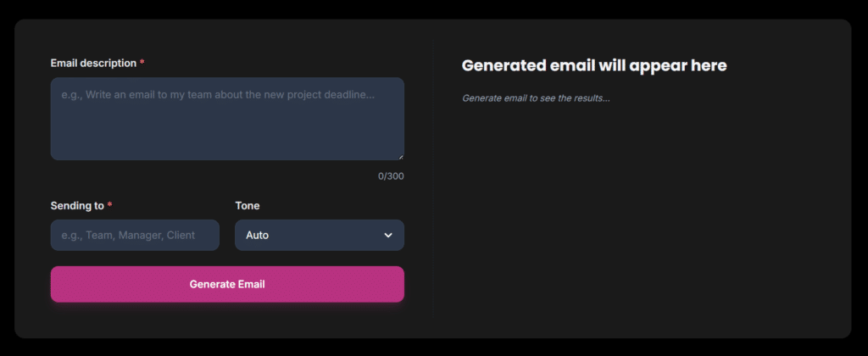This screenshot has width=868, height=356.
Task: Click the chevron arrow in Tone selector
Action: (388, 235)
